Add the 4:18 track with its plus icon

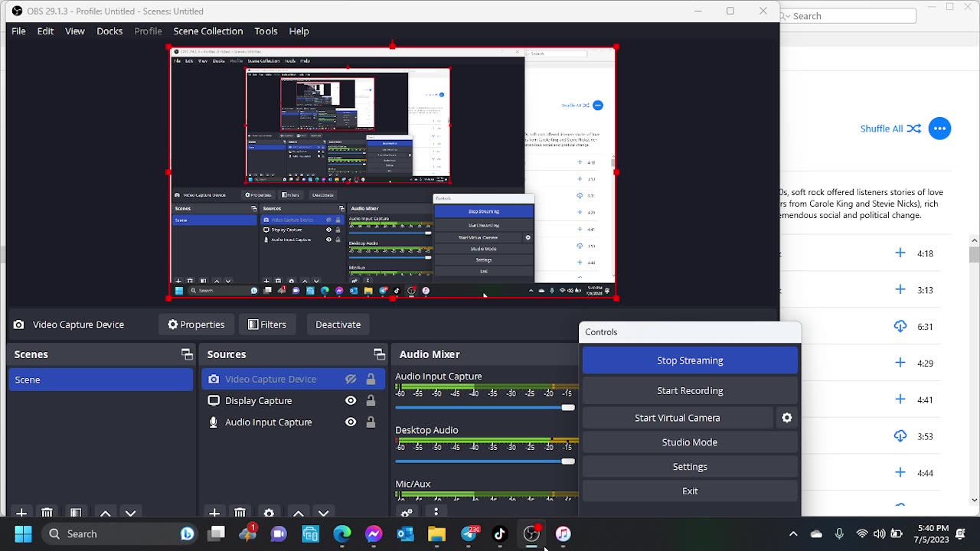[x=900, y=253]
